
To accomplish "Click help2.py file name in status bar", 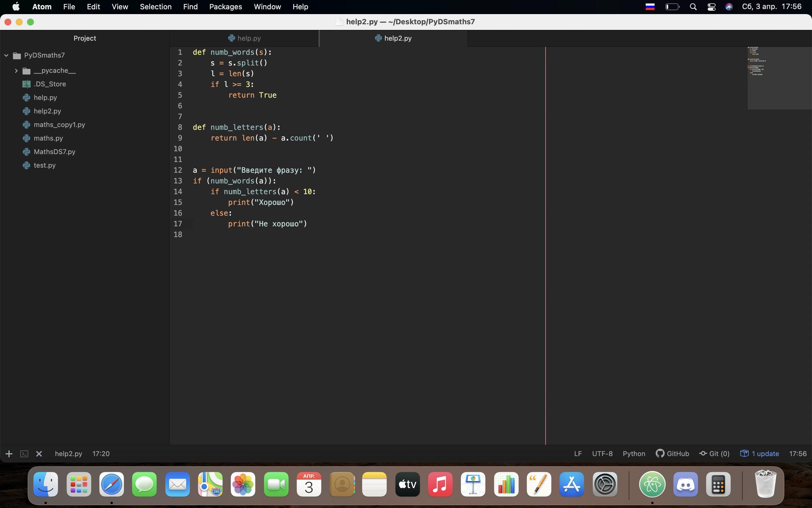I will tap(69, 454).
